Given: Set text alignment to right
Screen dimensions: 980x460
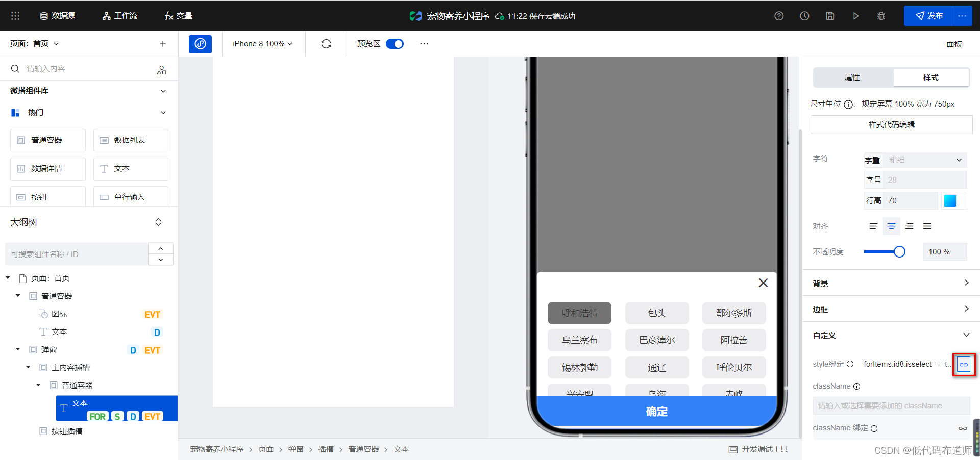Looking at the screenshot, I should [x=909, y=226].
